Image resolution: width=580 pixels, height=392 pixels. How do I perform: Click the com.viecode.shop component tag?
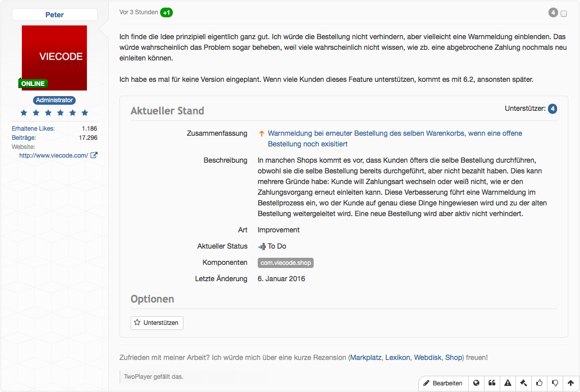285,263
